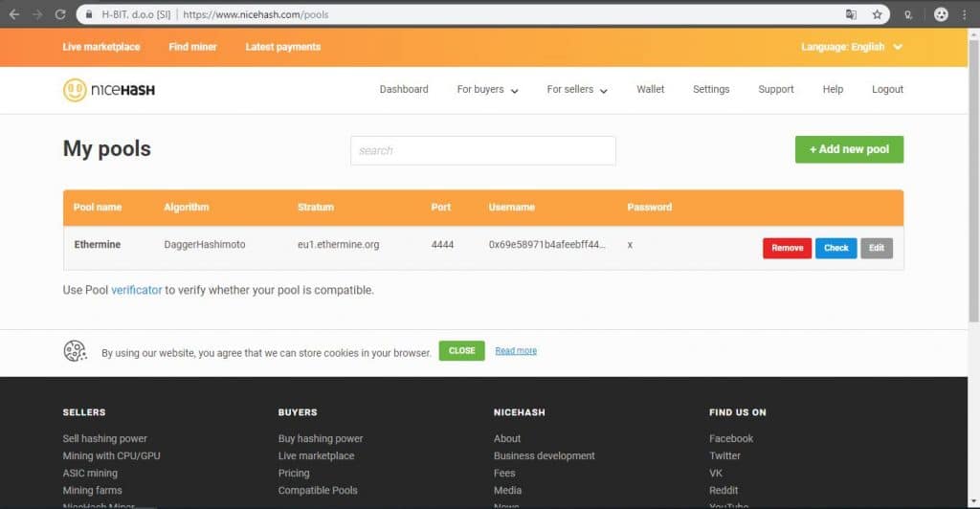Open Mining farms footer link
Viewport: 980px width, 509px height.
(93, 490)
